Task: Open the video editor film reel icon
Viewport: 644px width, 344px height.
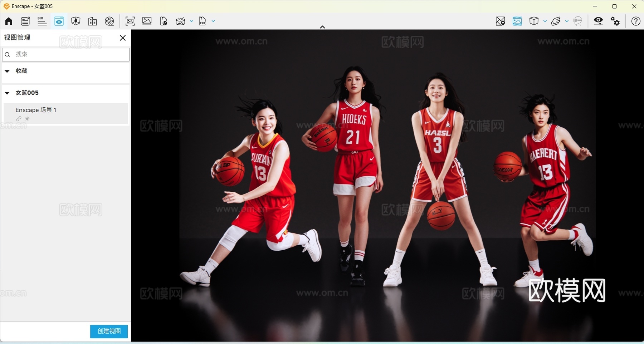Action: [109, 21]
